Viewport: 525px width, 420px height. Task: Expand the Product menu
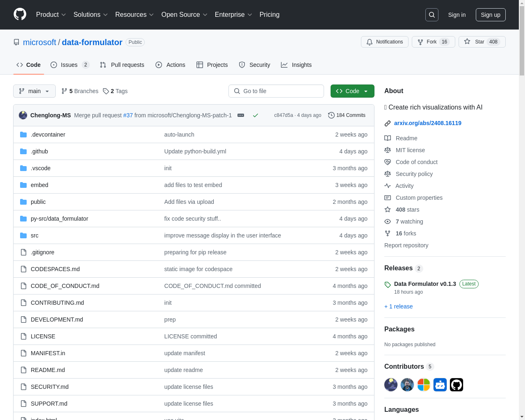(x=51, y=15)
